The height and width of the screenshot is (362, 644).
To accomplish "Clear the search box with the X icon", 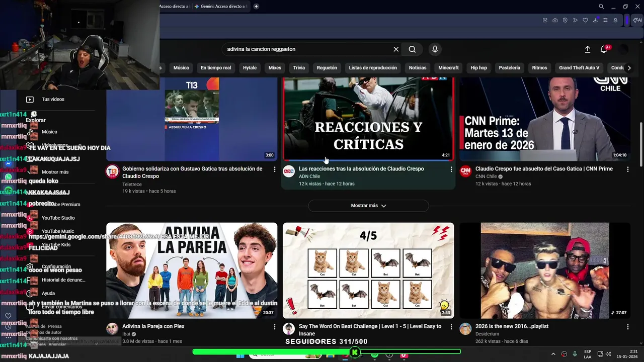I will [396, 49].
